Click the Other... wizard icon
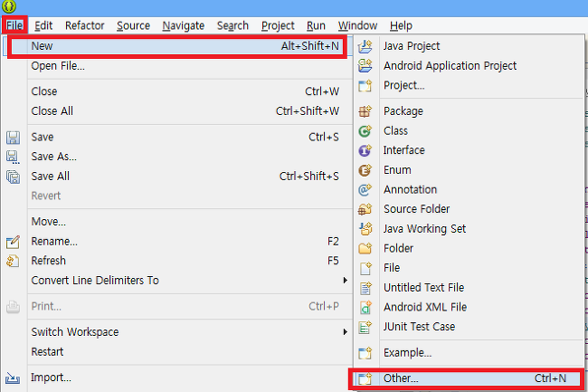The height and width of the screenshot is (392, 588). (x=365, y=378)
